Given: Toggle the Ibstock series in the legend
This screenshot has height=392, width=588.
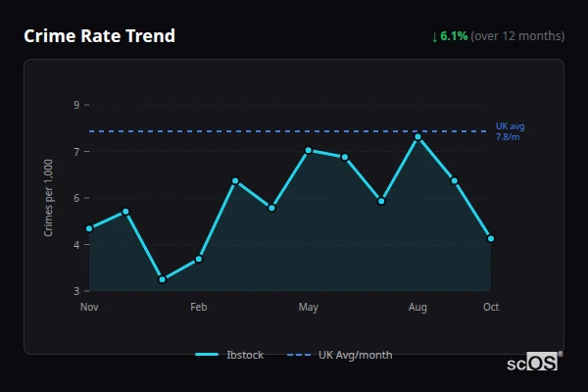Looking at the screenshot, I should point(229,355).
